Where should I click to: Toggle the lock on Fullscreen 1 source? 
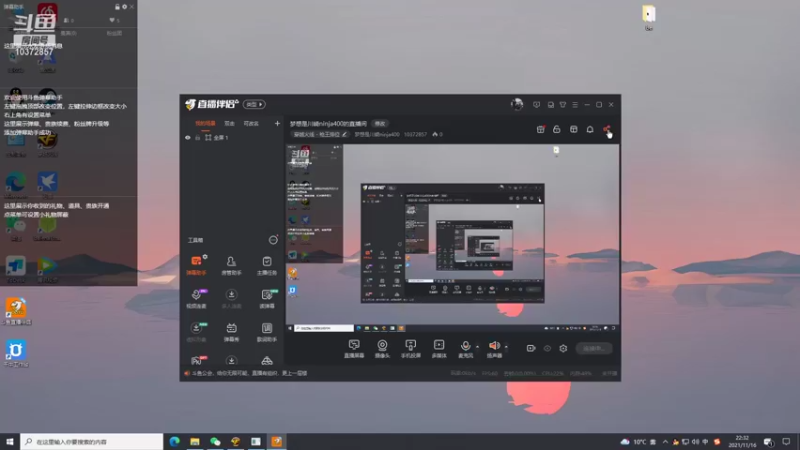(x=197, y=138)
